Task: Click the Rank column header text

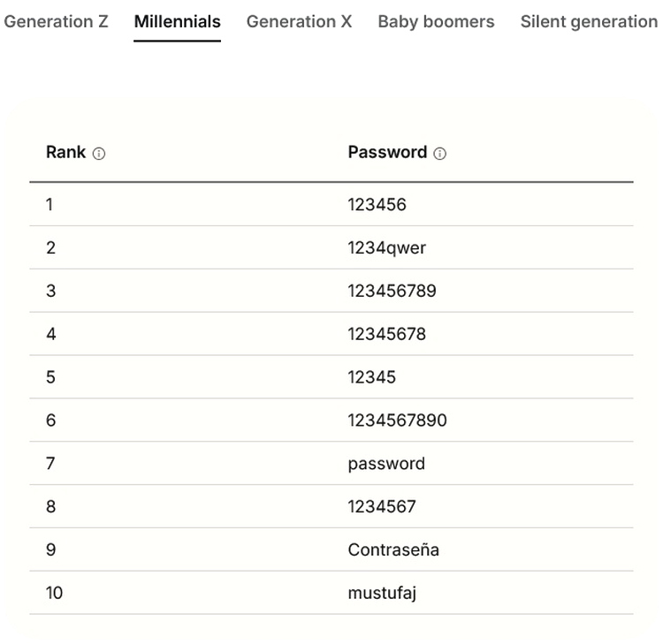Action: pos(66,152)
